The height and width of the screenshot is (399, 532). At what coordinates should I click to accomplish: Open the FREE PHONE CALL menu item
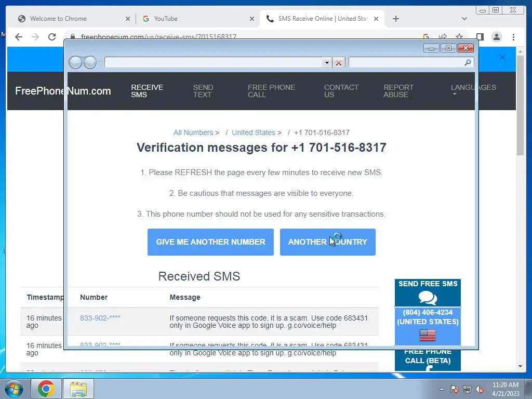coord(271,91)
